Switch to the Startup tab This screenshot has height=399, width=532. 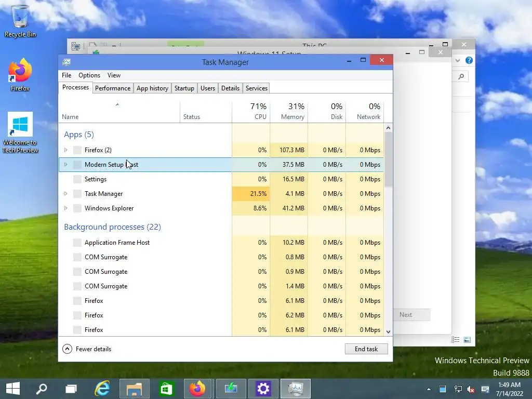184,88
